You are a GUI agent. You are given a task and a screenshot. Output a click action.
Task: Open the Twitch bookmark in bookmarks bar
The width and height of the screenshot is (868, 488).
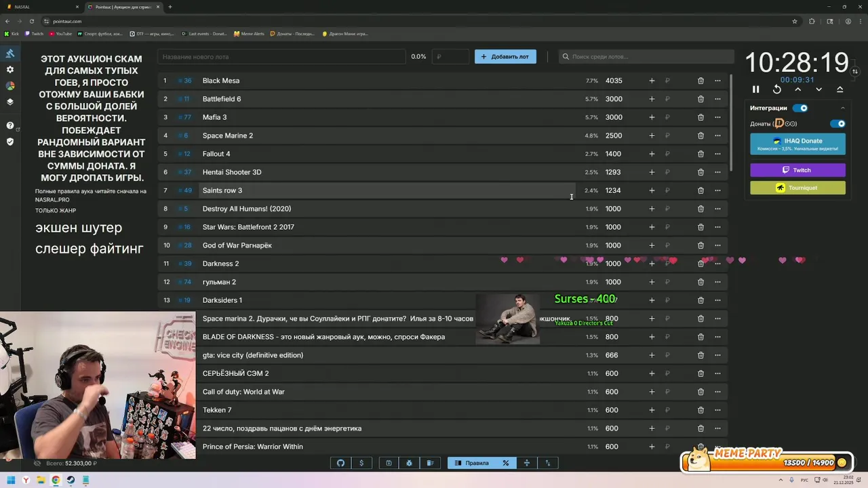pos(35,33)
